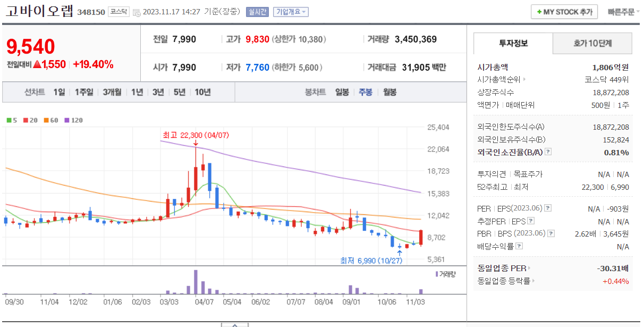
Task: Click the 고가 value 9,830
Action: [257, 39]
